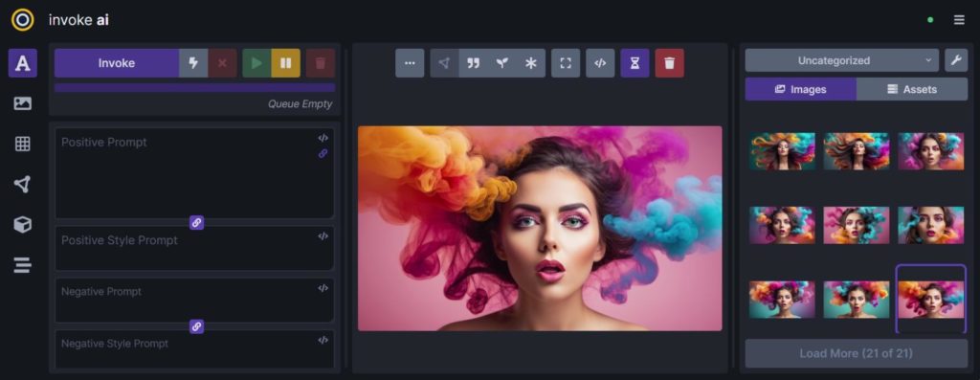The height and width of the screenshot is (380, 980).
Task: Click the Queue Empty status text
Action: [300, 103]
